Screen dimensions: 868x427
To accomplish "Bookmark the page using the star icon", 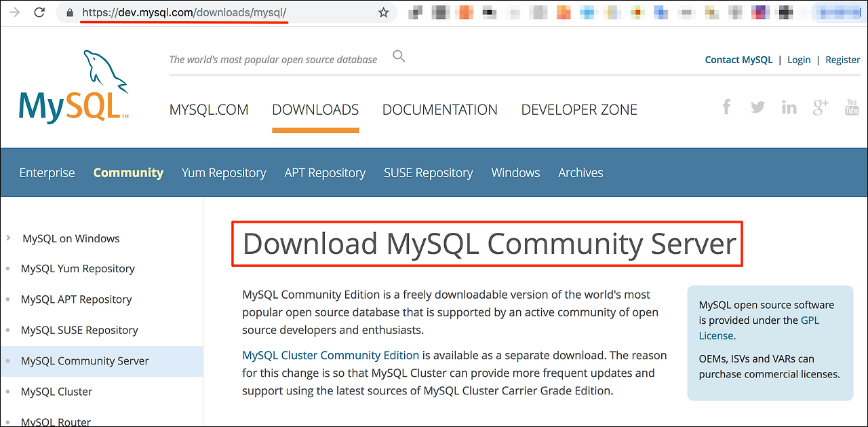I will click(384, 12).
